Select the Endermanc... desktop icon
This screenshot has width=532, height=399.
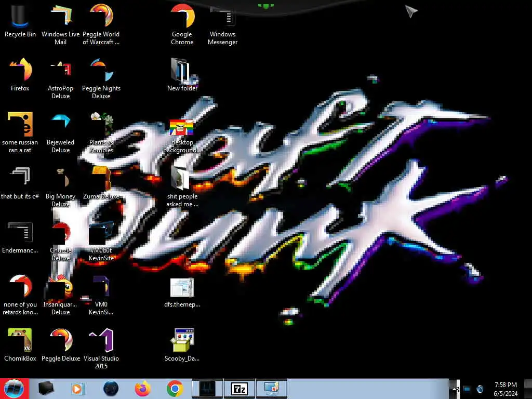[20, 237]
